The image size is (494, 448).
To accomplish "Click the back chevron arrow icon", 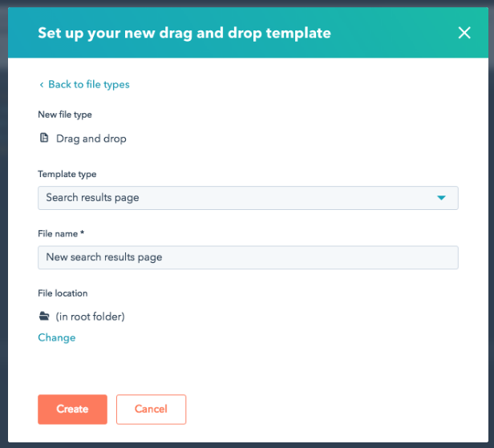I will click(x=41, y=85).
